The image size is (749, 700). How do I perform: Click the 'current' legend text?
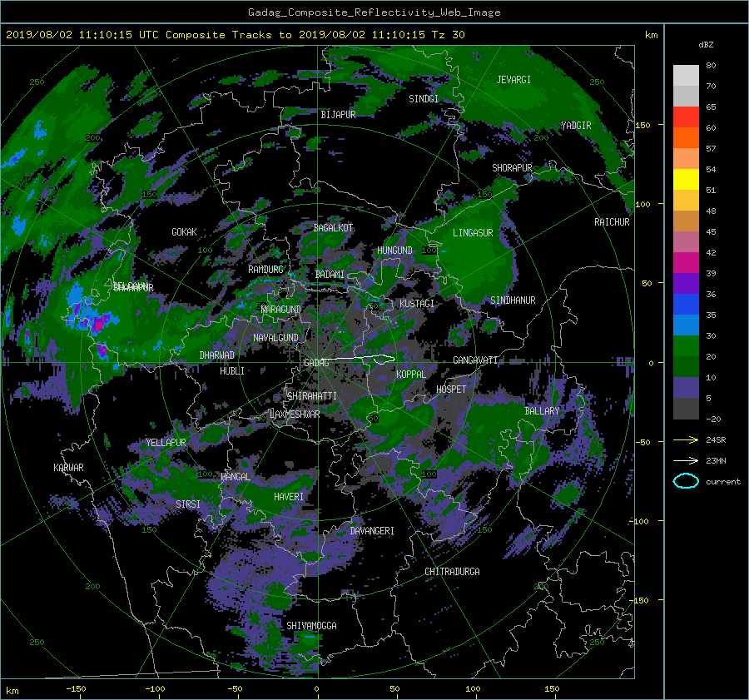coord(723,482)
